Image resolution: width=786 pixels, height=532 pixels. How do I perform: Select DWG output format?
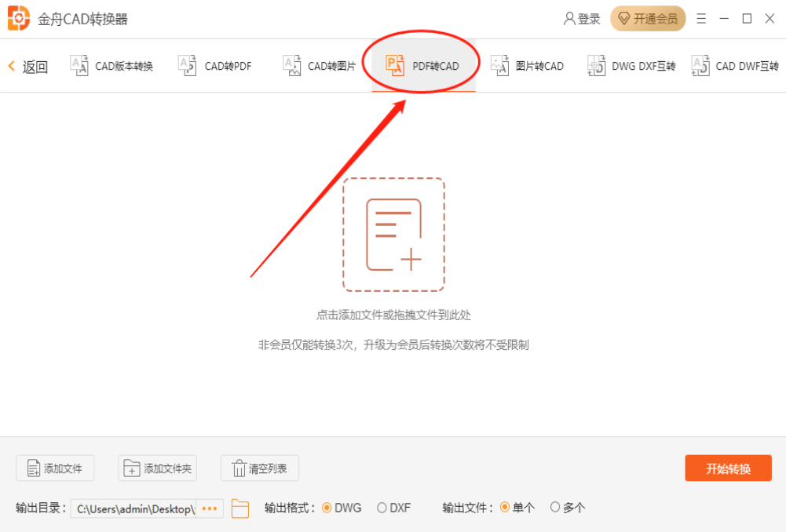(x=327, y=508)
